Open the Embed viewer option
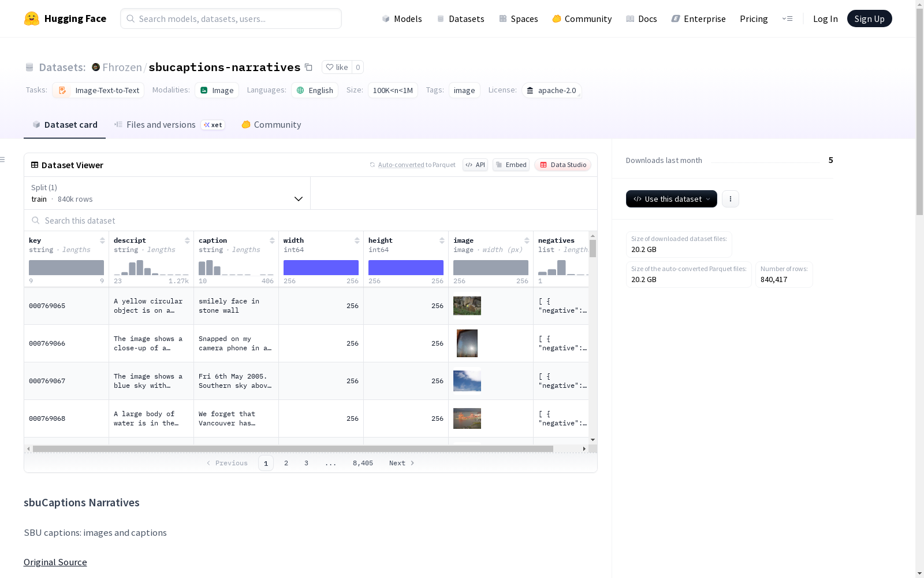Screen dimensions: 924x578 (511, 165)
